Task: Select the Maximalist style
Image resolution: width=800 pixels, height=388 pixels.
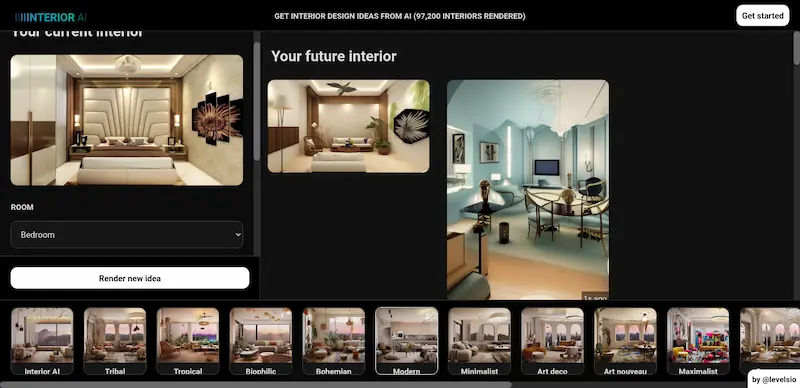Action: tap(698, 341)
